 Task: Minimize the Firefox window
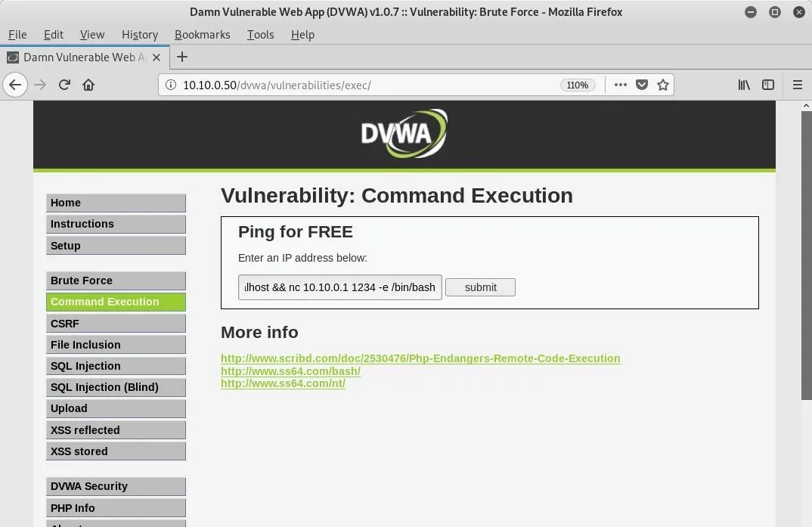coord(750,12)
